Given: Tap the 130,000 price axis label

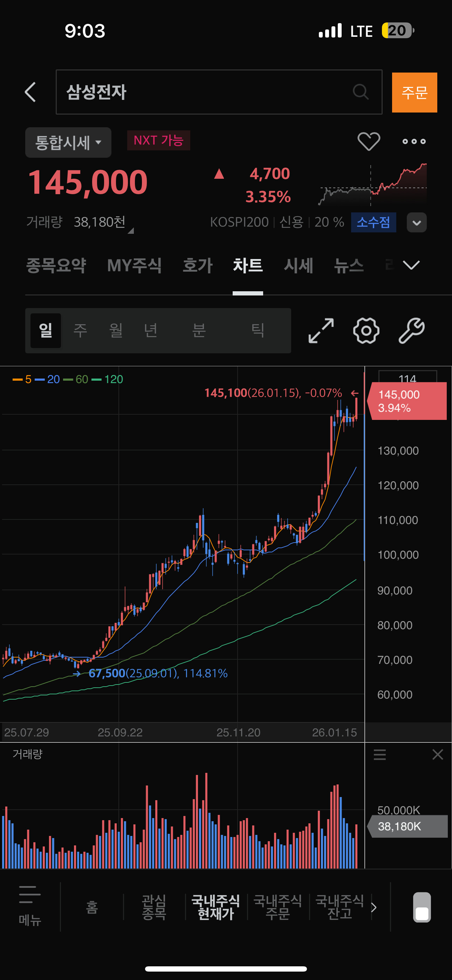Looking at the screenshot, I should [x=398, y=451].
